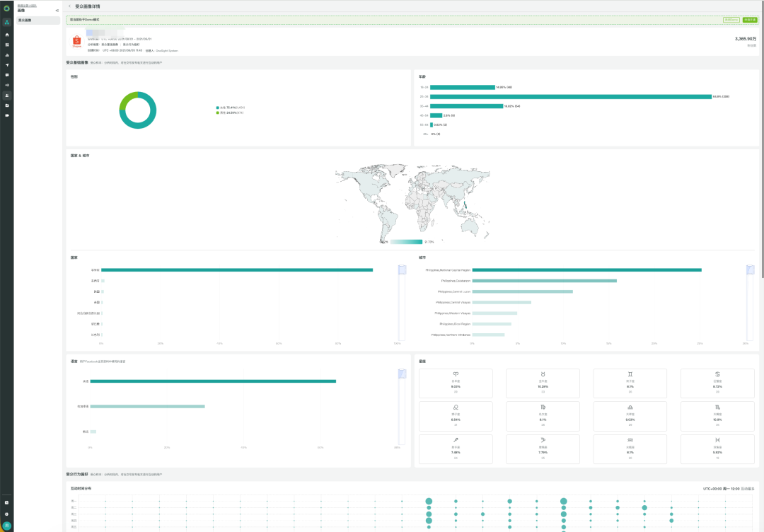This screenshot has width=764, height=532.
Task: Click the Shopee logo thumbnail
Action: coord(77,42)
